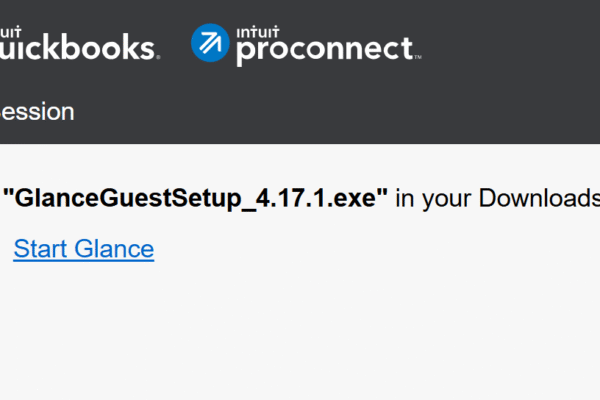This screenshot has height=400, width=600.
Task: Select the bold GlanceGuestSetup_4.17.1.exe file name
Action: 196,198
